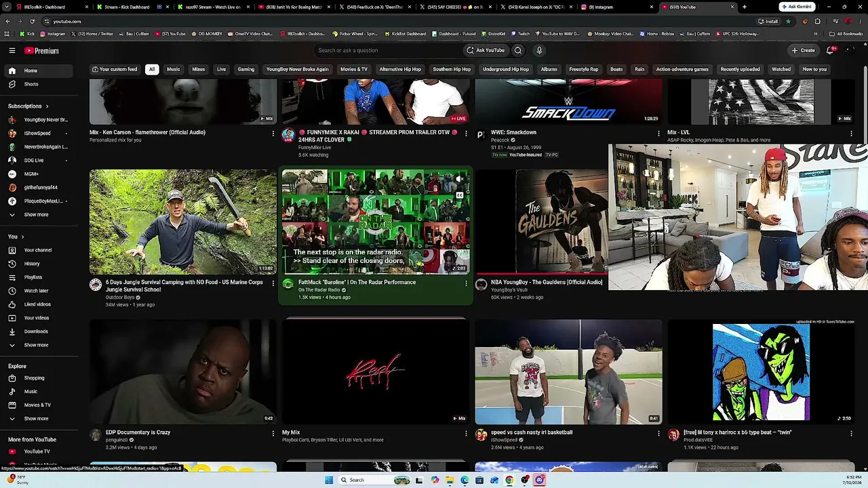Toggle mute on the FattMack preview video
The height and width of the screenshot is (488, 868).
[459, 180]
